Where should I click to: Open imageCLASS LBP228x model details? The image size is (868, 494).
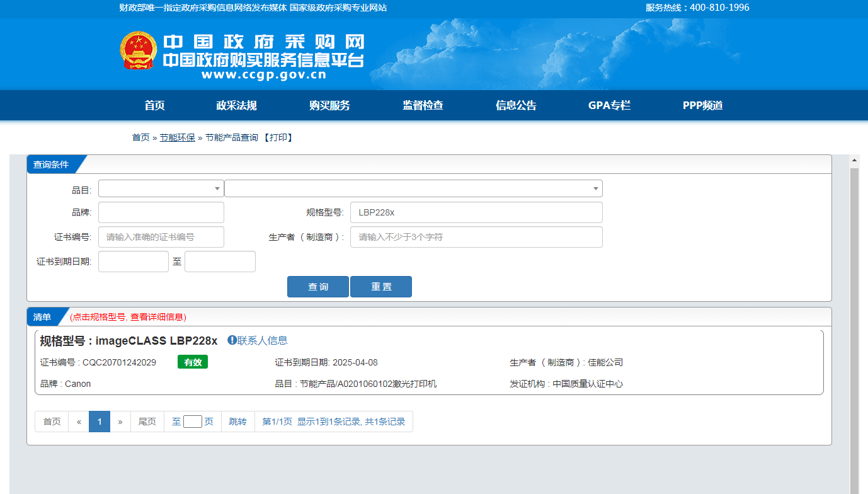(156, 341)
